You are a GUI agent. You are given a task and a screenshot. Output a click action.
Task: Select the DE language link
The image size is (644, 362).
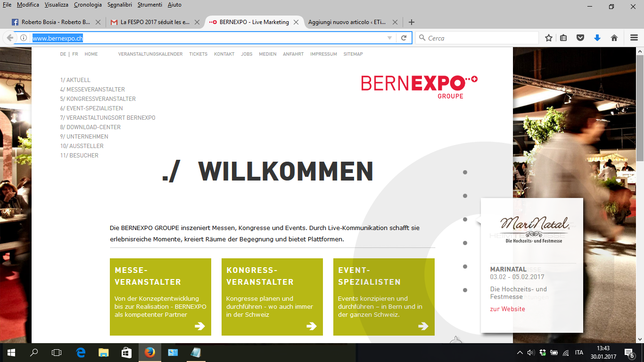pos(63,54)
